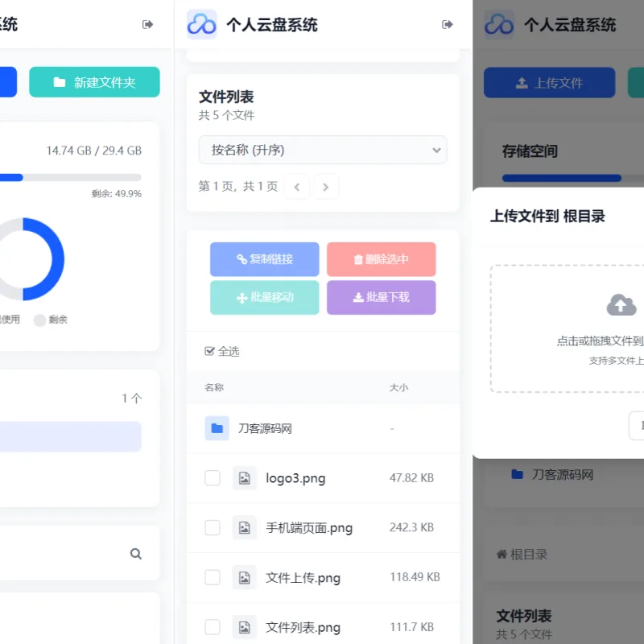Screen dimensions: 644x644
Task: Click the 共 5 个文件 text in the middle panel
Action: pyautogui.click(x=226, y=115)
